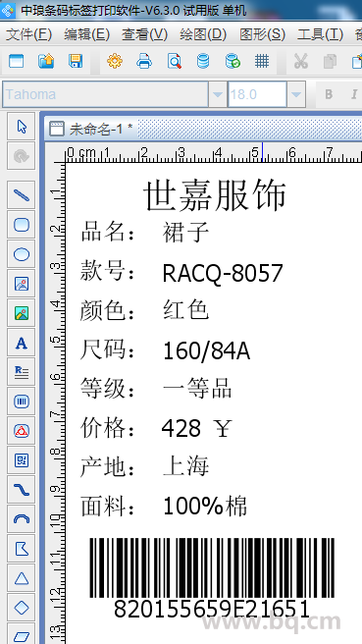Image resolution: width=362 pixels, height=644 pixels.
Task: Select the 世嘉服饰 title text
Action: [x=215, y=196]
